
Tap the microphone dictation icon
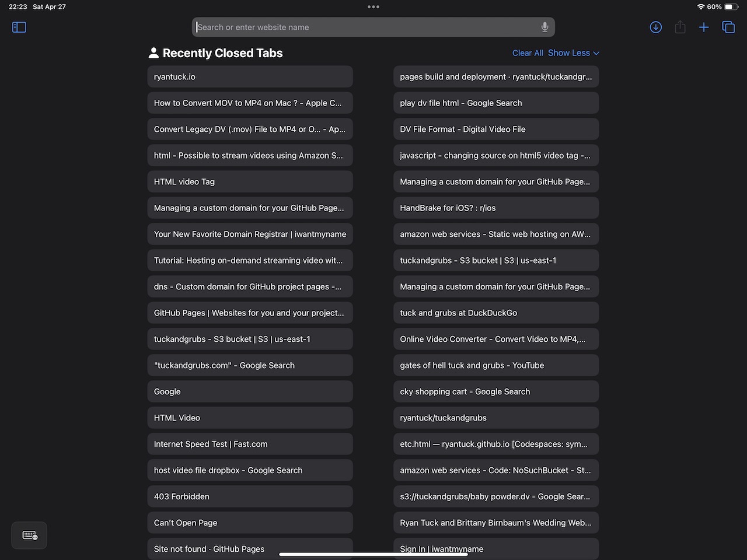[544, 27]
